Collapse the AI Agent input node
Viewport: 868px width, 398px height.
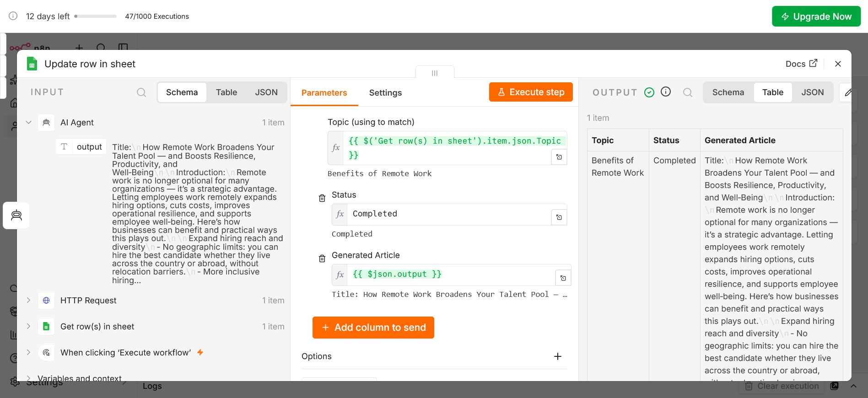[x=28, y=123]
